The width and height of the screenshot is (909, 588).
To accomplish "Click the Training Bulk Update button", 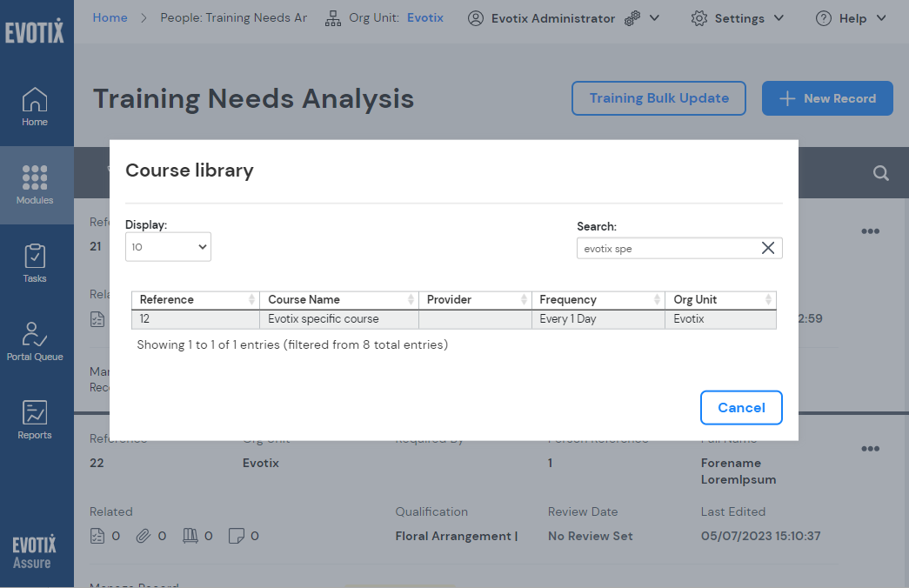I will (658, 98).
